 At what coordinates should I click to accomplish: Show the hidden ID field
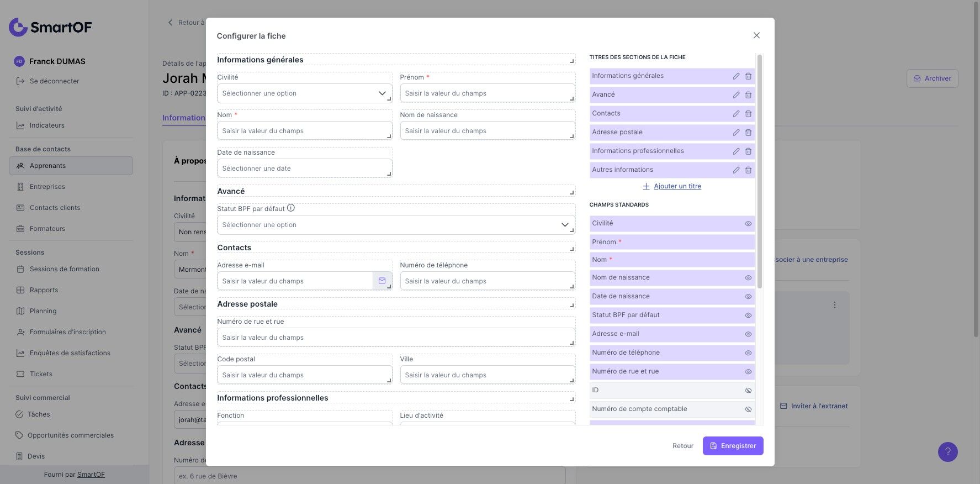(748, 391)
